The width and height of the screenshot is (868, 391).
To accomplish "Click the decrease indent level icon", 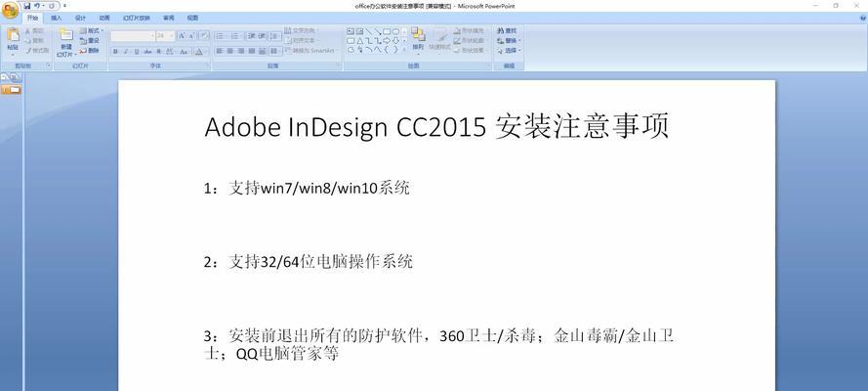I will tap(251, 36).
